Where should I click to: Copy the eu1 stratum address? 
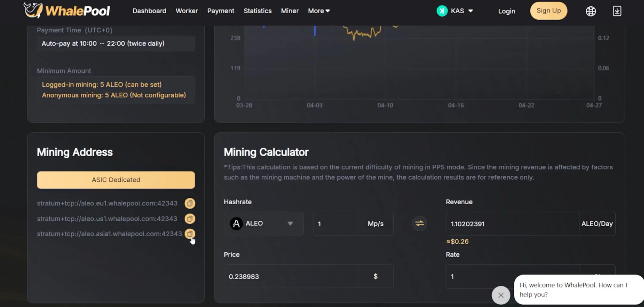(x=190, y=203)
